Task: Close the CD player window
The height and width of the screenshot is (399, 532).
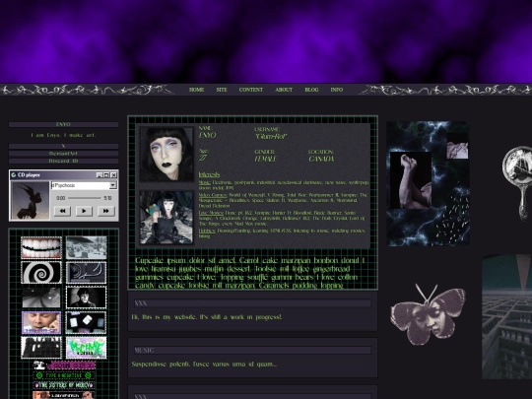Action: [x=113, y=175]
